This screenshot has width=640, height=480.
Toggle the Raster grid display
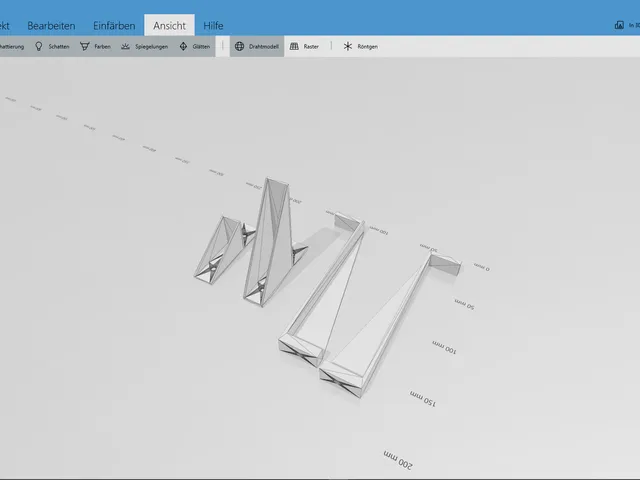click(x=304, y=46)
